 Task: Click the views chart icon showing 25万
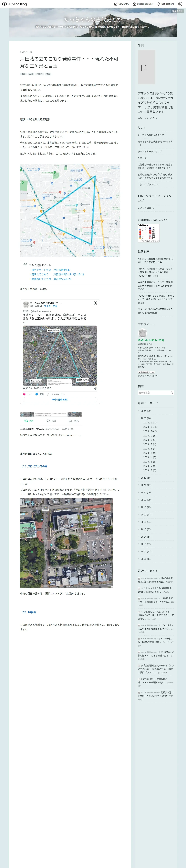70,421
